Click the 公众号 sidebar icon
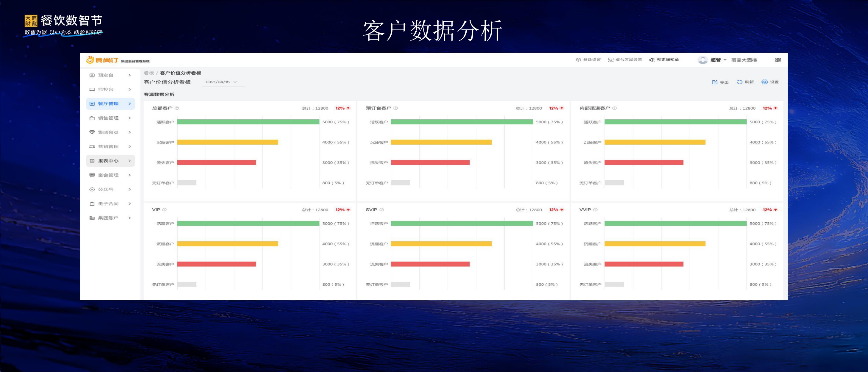The height and width of the screenshot is (372, 868). point(92,189)
